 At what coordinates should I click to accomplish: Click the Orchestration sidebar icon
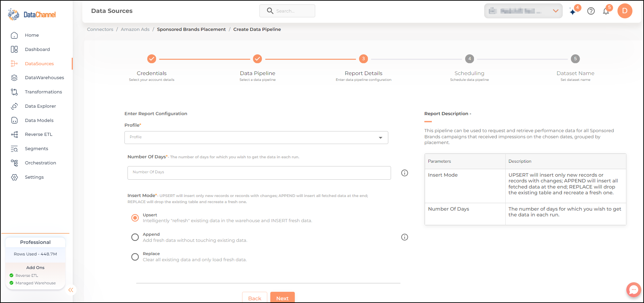click(14, 163)
